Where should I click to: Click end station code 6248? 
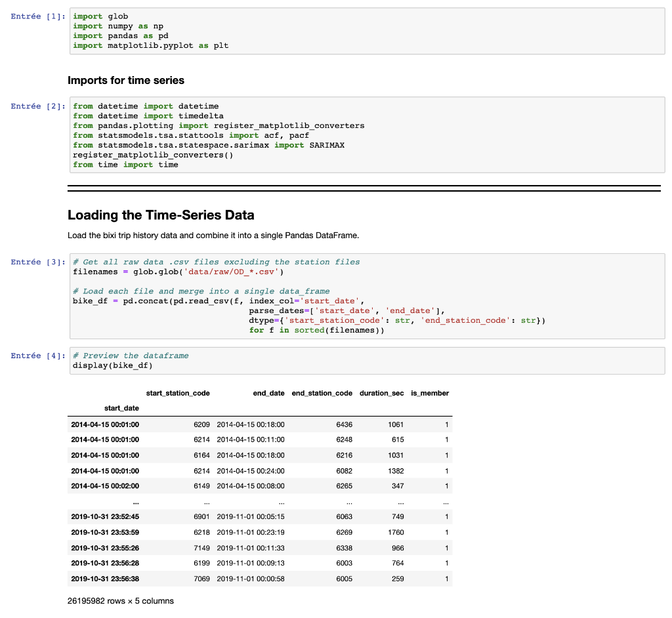tap(344, 440)
